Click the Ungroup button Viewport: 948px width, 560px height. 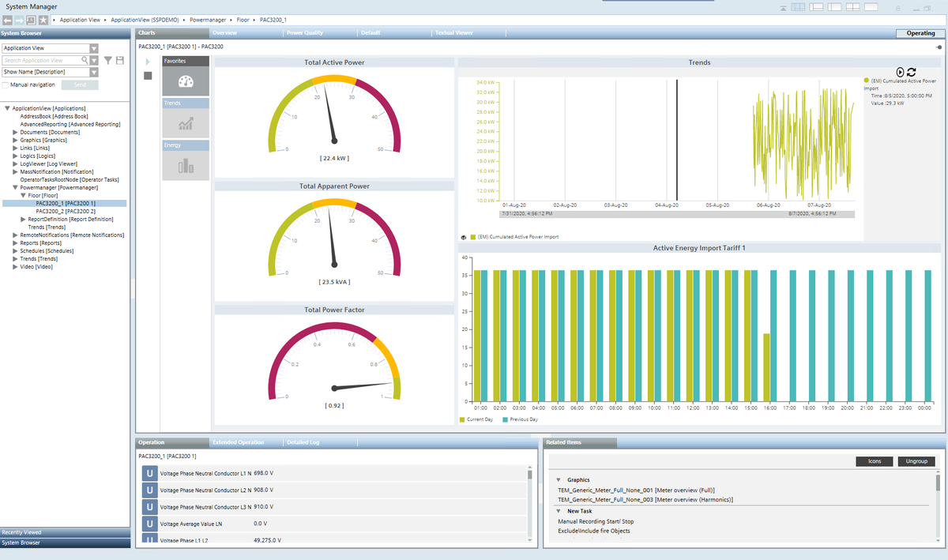tap(916, 461)
